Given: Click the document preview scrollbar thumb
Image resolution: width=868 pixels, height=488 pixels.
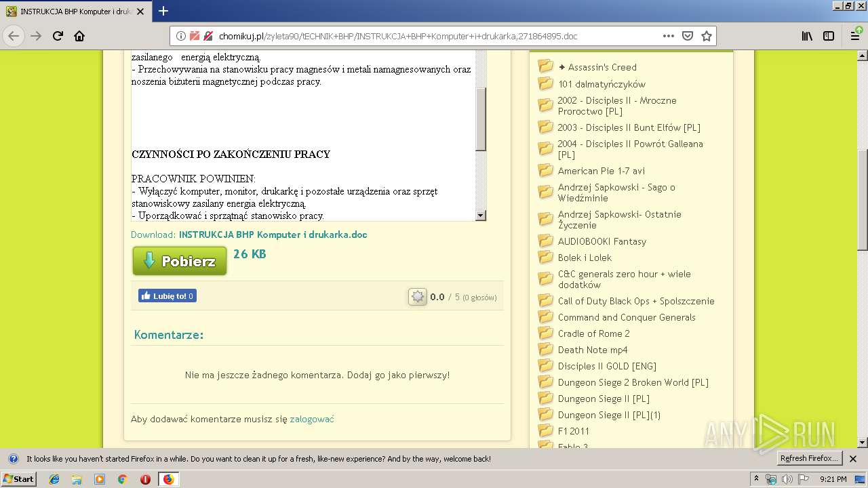Looking at the screenshot, I should coord(481,119).
